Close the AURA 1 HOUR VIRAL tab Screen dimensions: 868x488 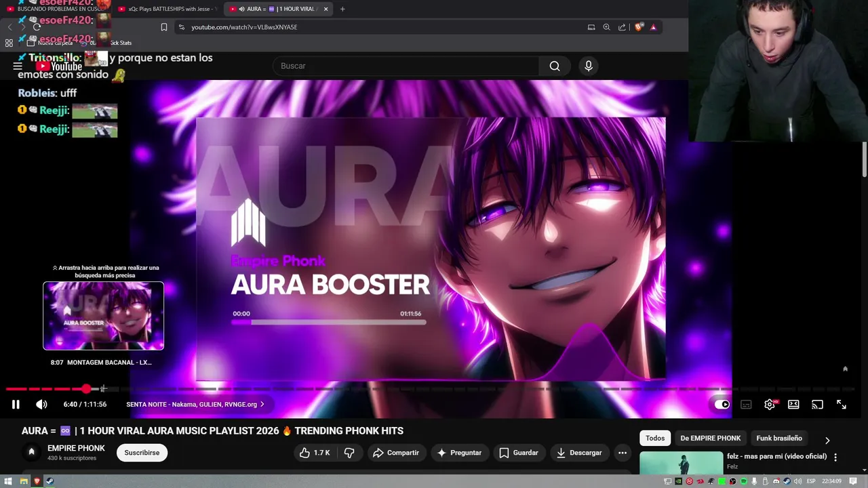click(326, 9)
